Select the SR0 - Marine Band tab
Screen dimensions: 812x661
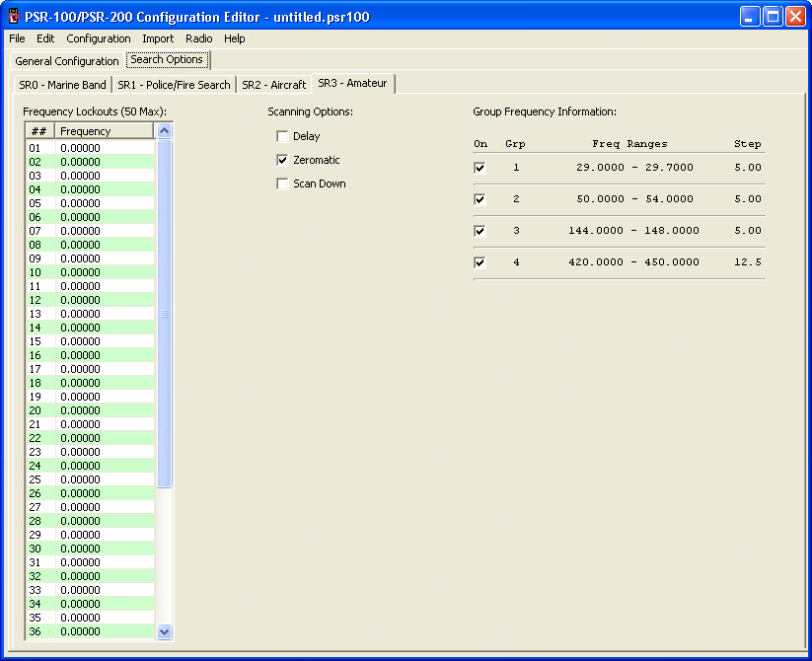tap(62, 85)
